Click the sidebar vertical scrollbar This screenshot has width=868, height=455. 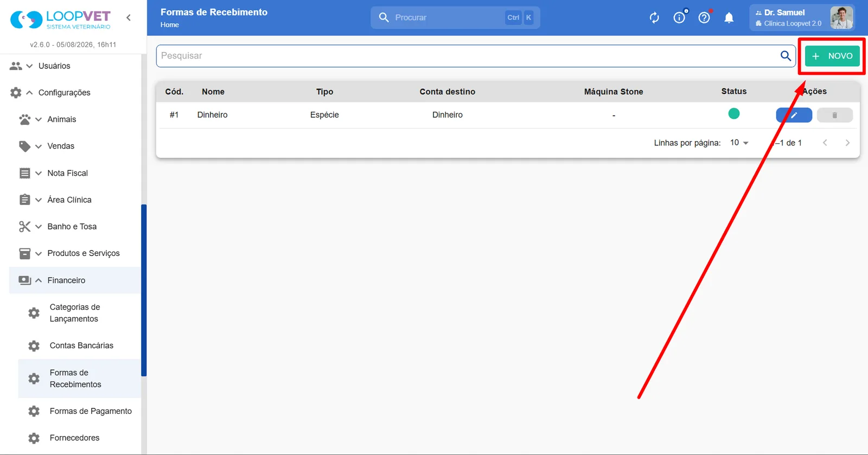(144, 290)
